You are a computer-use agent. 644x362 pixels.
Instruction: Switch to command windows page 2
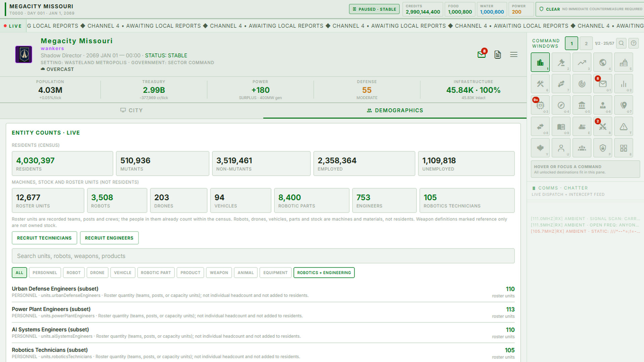586,44
